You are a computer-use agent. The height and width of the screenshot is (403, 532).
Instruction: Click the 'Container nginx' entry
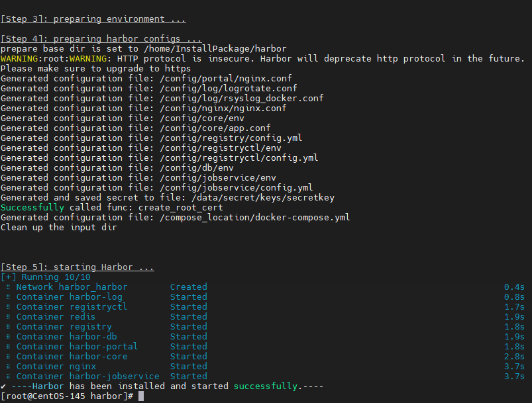[x=56, y=367]
